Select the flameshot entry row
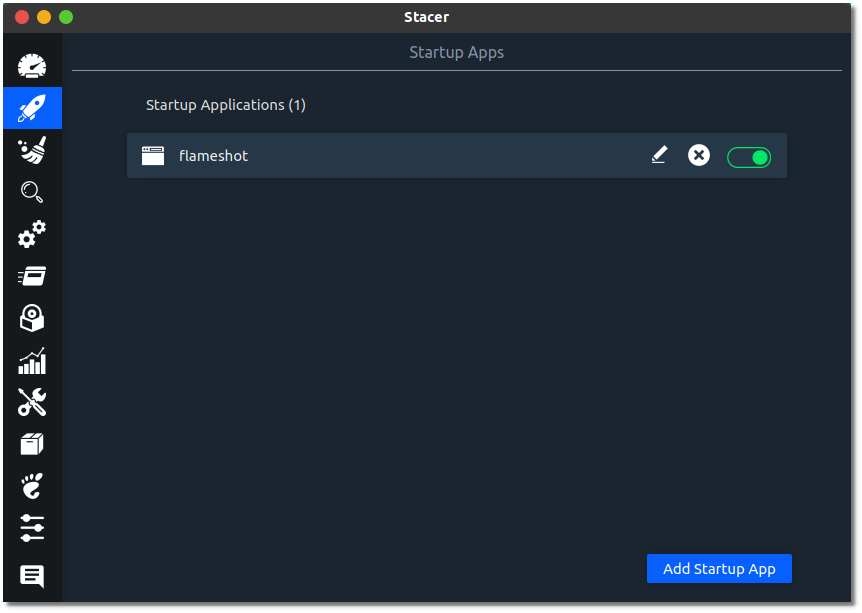The height and width of the screenshot is (613, 862). click(x=400, y=155)
